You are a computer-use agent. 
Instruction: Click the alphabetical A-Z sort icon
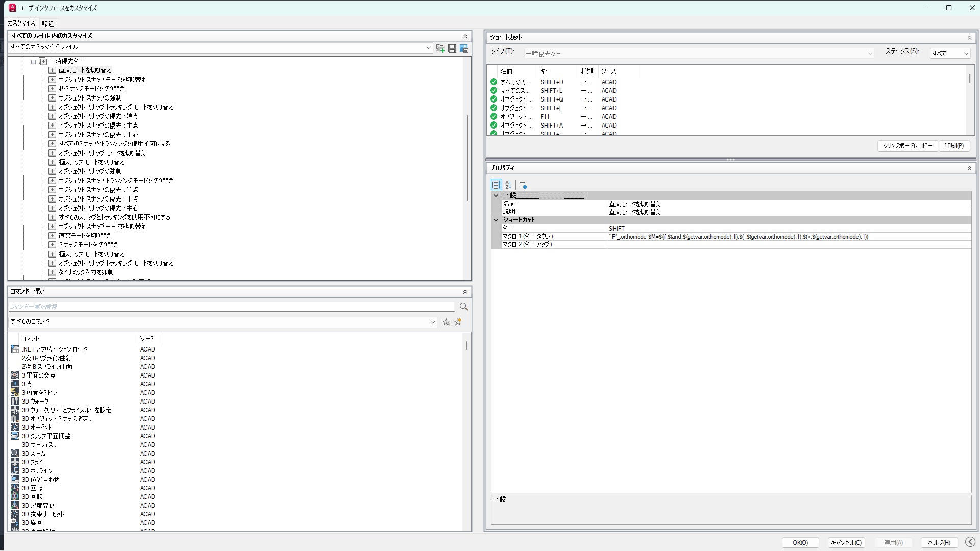tap(508, 185)
